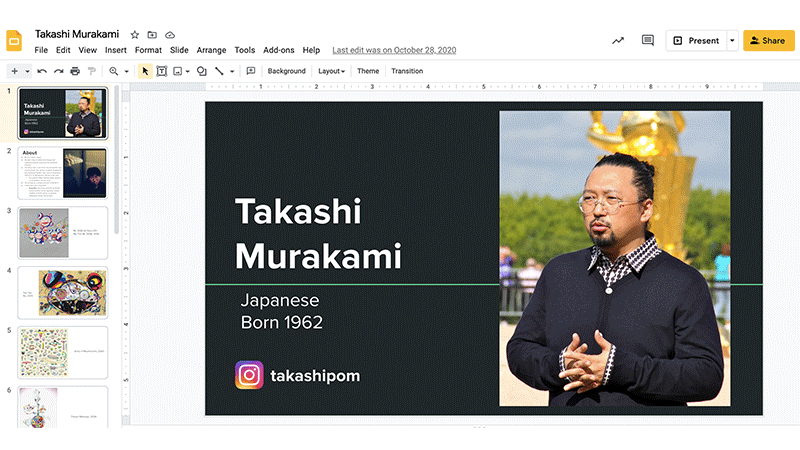Print the presentation
800x450 pixels.
[75, 71]
